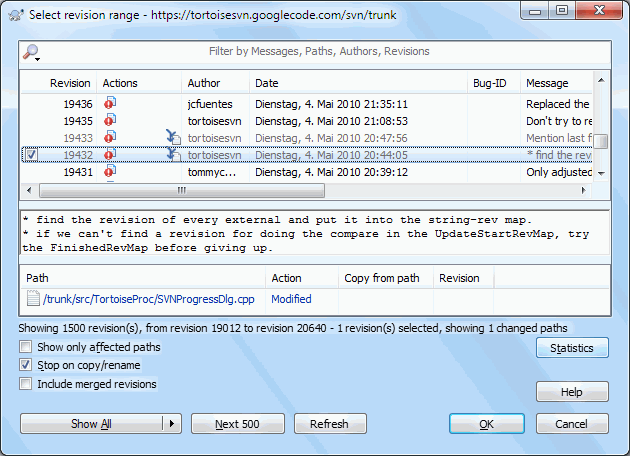The height and width of the screenshot is (456, 630).
Task: Open the Show All dropdown arrow
Action: [x=172, y=423]
